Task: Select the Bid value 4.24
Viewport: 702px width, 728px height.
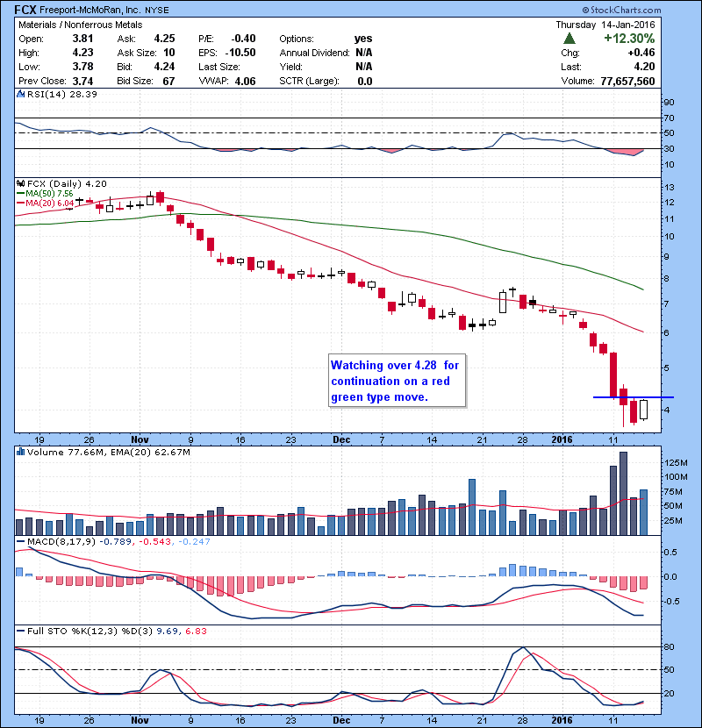Action: tap(164, 67)
